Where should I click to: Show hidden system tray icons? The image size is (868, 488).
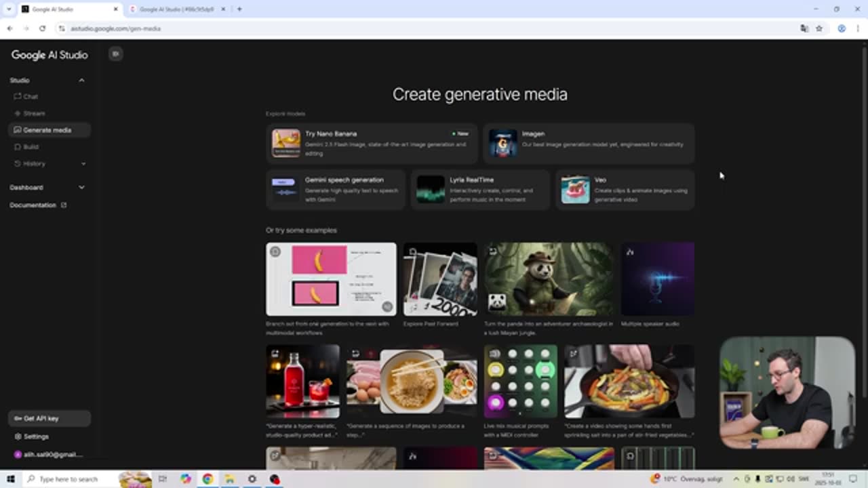point(736,479)
